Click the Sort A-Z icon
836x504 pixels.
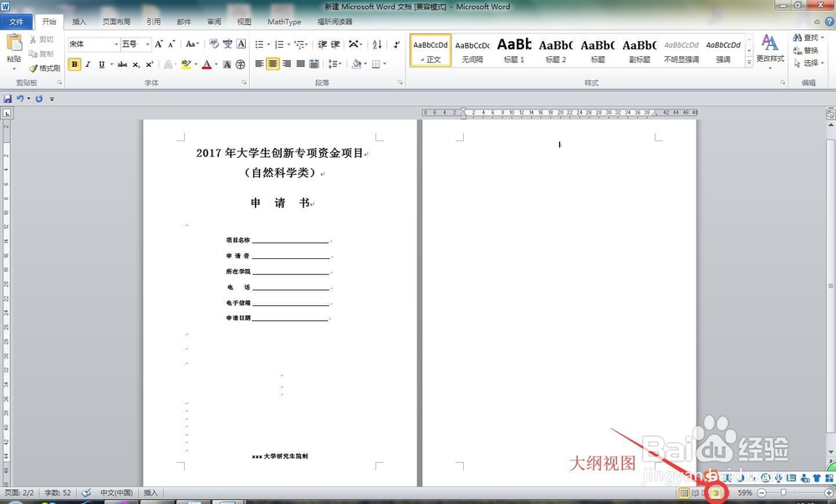click(x=377, y=44)
